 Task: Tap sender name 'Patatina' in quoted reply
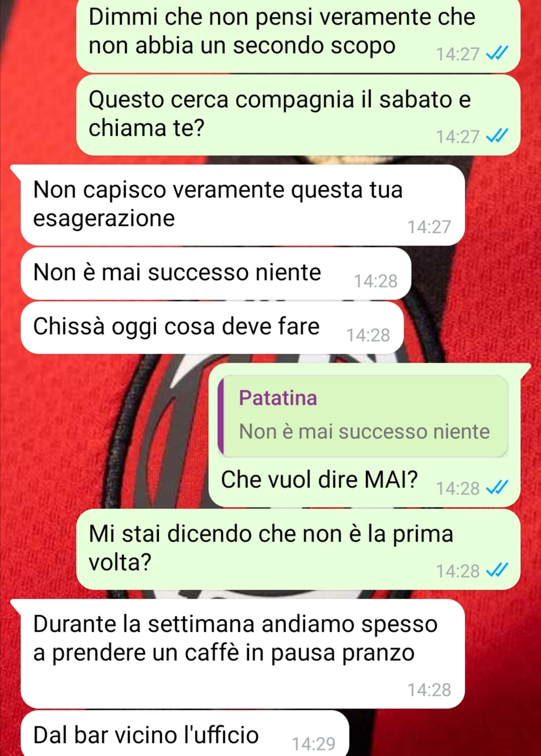click(278, 398)
